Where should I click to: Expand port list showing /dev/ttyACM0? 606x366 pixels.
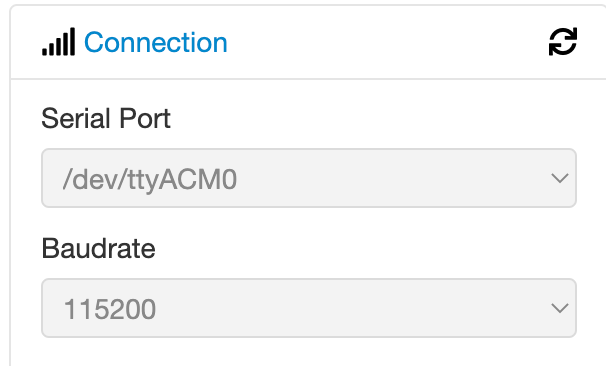pos(309,178)
